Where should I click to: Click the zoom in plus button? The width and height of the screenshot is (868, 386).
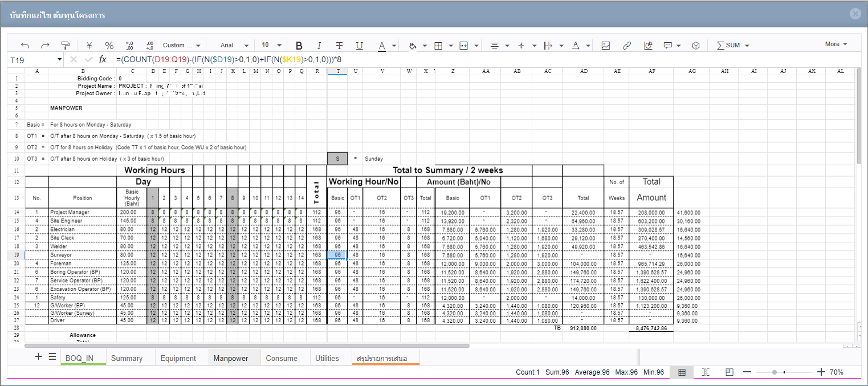(x=821, y=372)
